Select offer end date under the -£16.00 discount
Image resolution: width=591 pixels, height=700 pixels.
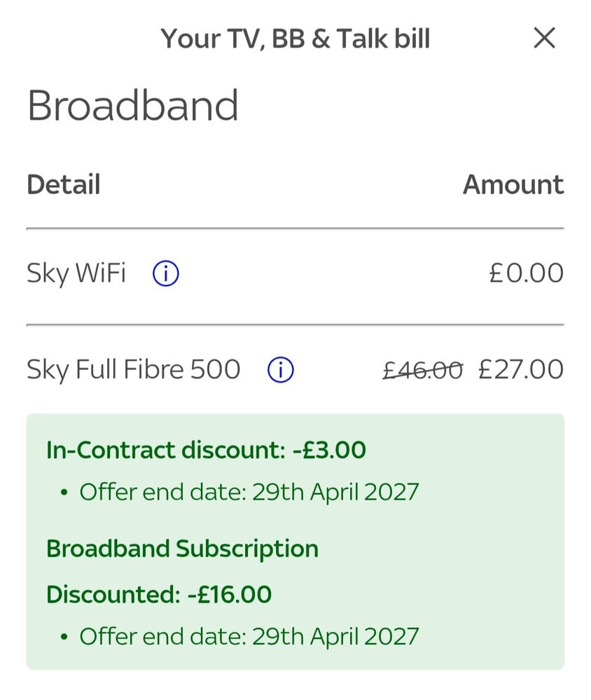tap(249, 636)
